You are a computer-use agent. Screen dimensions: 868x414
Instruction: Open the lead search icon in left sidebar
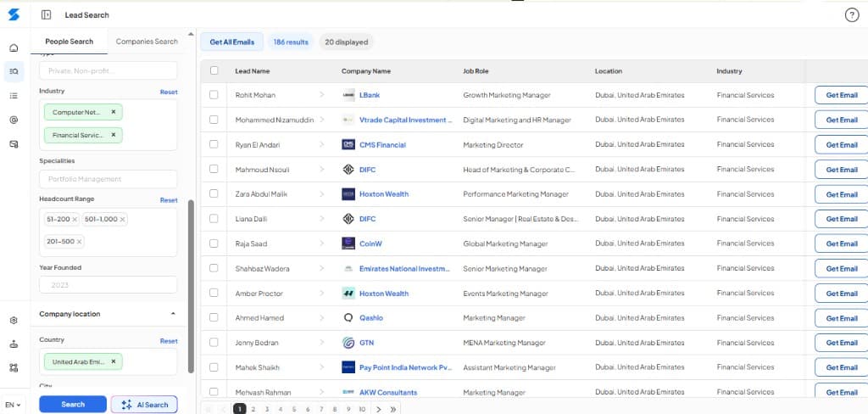click(14, 71)
